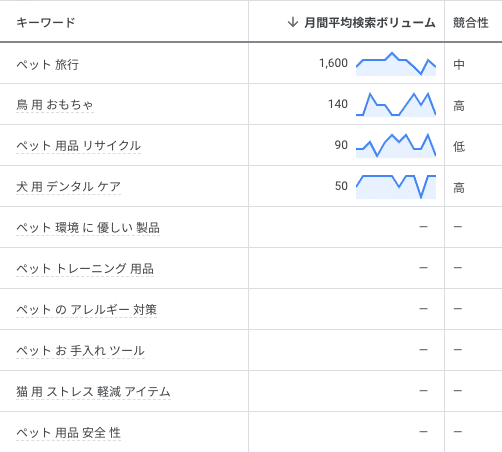502x452 pixels.
Task: Sort by 月間平均検索ボリューム column header
Action: coord(369,23)
